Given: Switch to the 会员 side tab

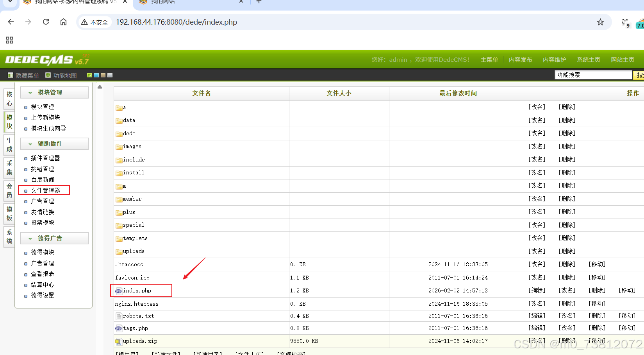Looking at the screenshot, I should [9, 190].
